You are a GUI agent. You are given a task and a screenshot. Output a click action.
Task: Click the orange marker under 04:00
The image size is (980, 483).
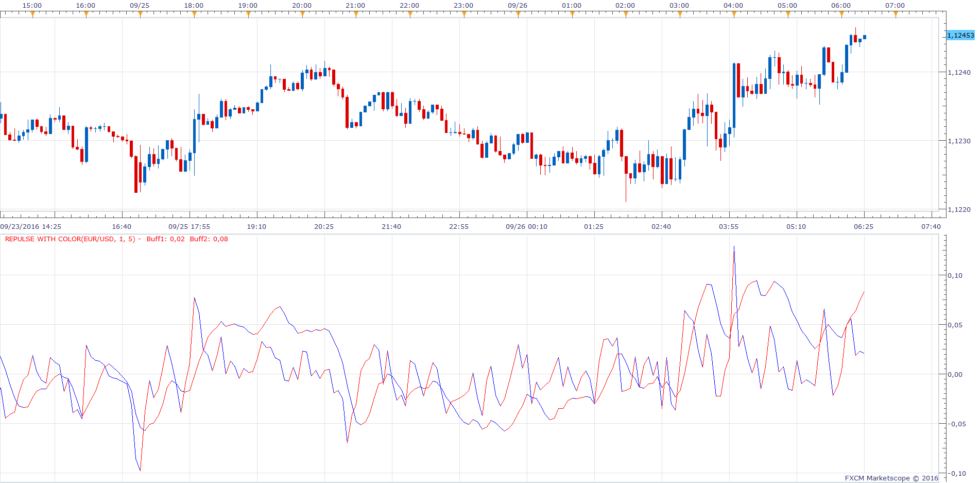click(x=734, y=14)
